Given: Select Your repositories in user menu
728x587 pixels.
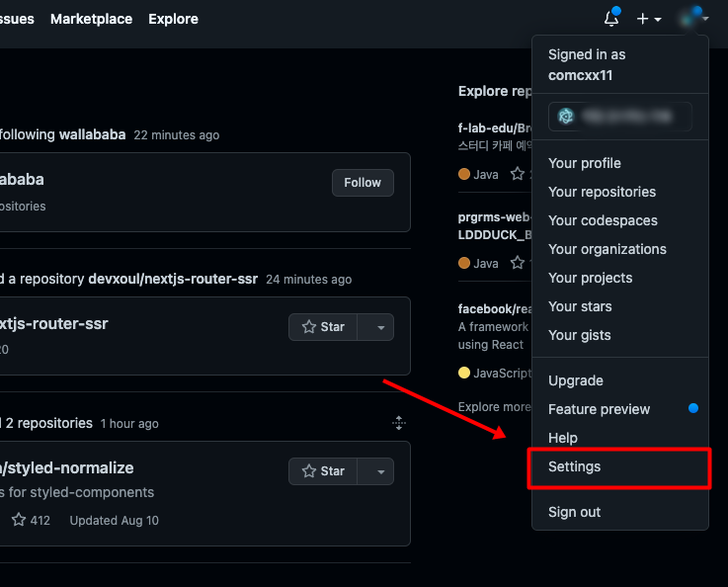Looking at the screenshot, I should (619, 192).
